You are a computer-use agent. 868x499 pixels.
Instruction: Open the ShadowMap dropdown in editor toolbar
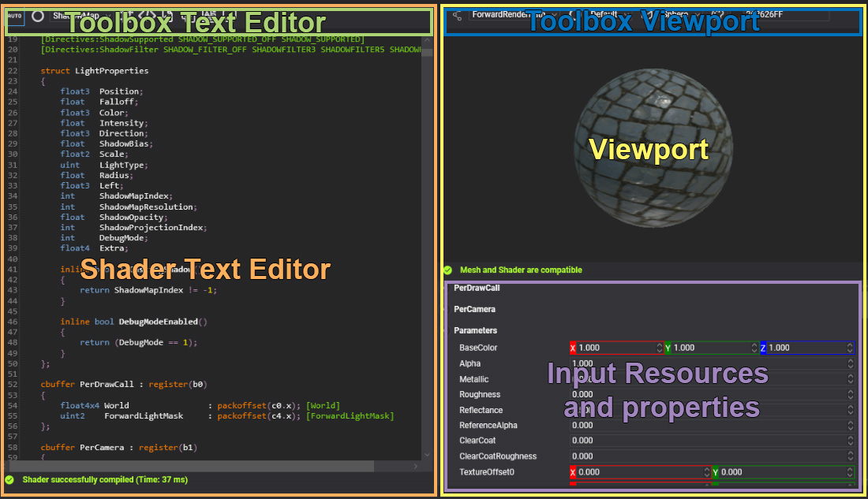tap(79, 16)
